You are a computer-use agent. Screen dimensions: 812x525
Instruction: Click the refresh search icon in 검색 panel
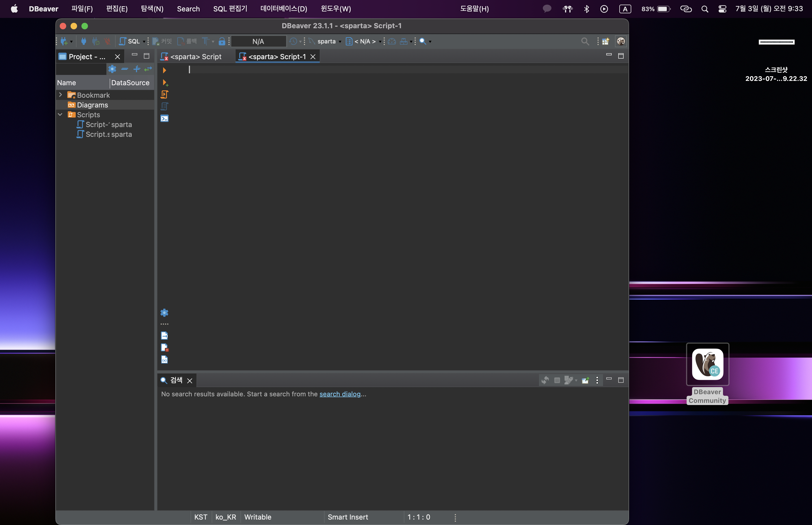tap(545, 380)
